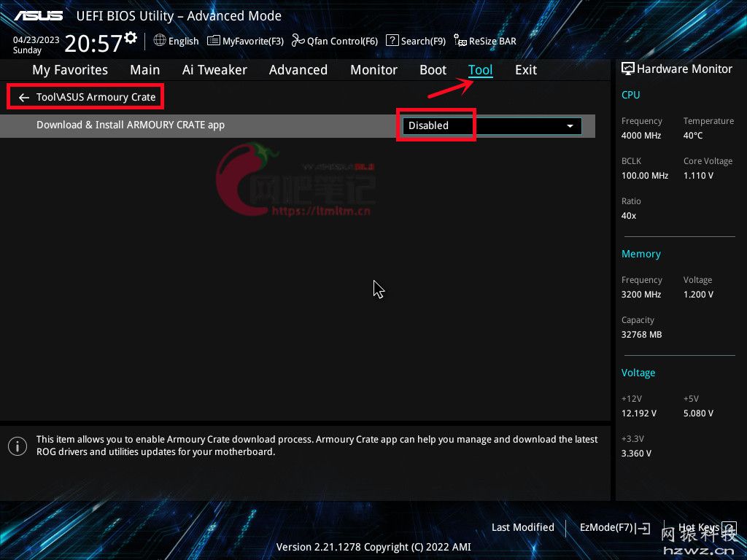Click the dropdown arrow next to Disabled
747x560 pixels.
coord(570,126)
